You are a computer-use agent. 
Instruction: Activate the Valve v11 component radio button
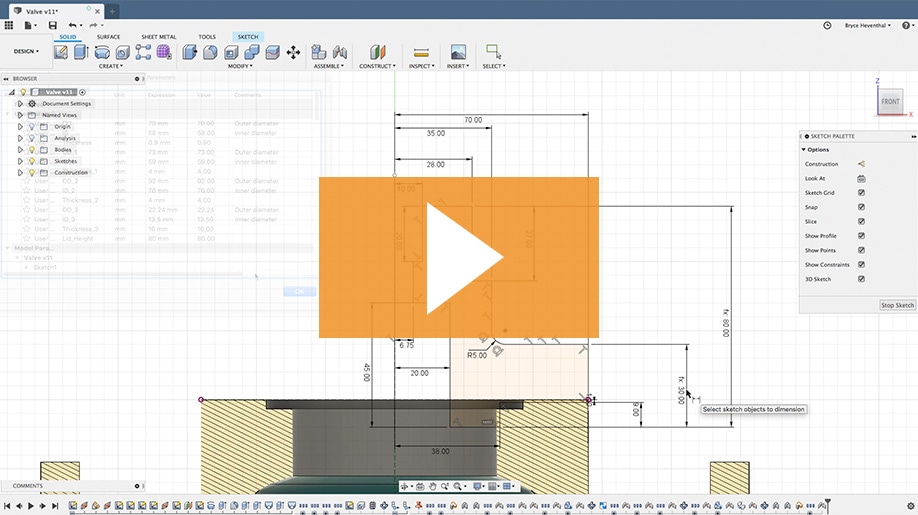(x=83, y=92)
